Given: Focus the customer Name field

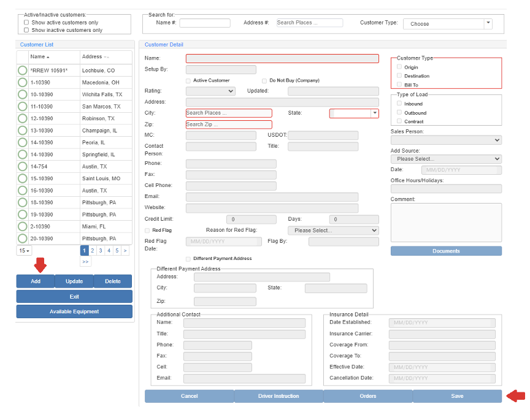Looking at the screenshot, I should [282, 58].
